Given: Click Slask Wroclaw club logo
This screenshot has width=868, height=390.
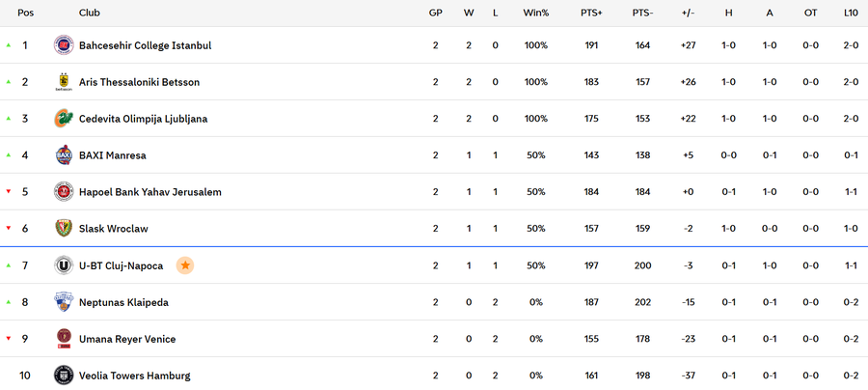Looking at the screenshot, I should 64,229.
